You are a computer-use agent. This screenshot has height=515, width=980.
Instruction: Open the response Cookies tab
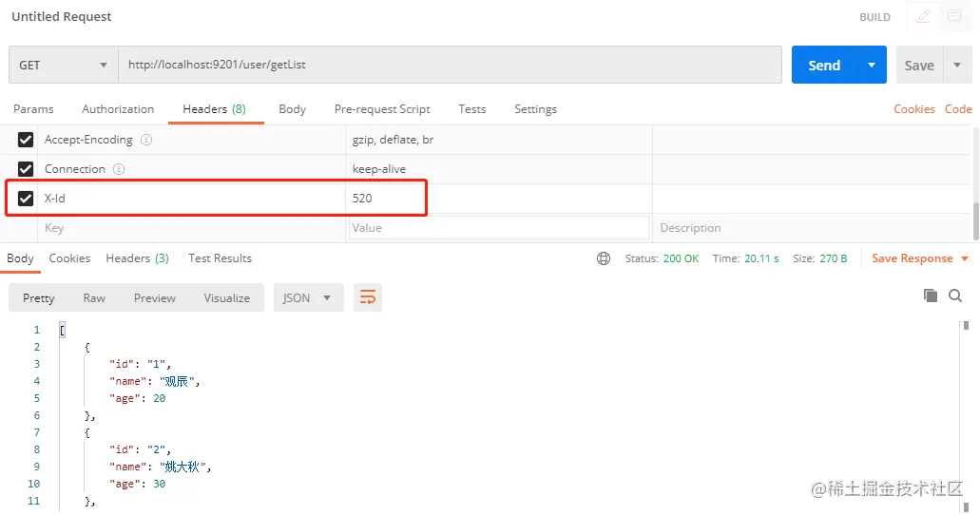click(x=69, y=258)
